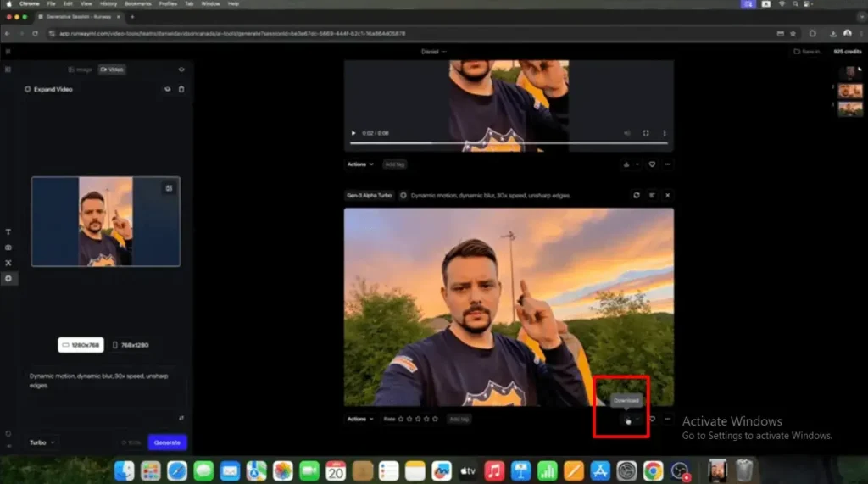The height and width of the screenshot is (484, 868).
Task: Open the upper video player's three-dot menu
Action: 665,133
